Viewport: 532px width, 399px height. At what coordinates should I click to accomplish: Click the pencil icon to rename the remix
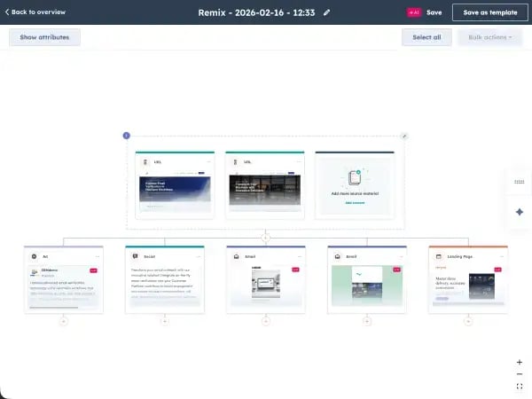[327, 12]
